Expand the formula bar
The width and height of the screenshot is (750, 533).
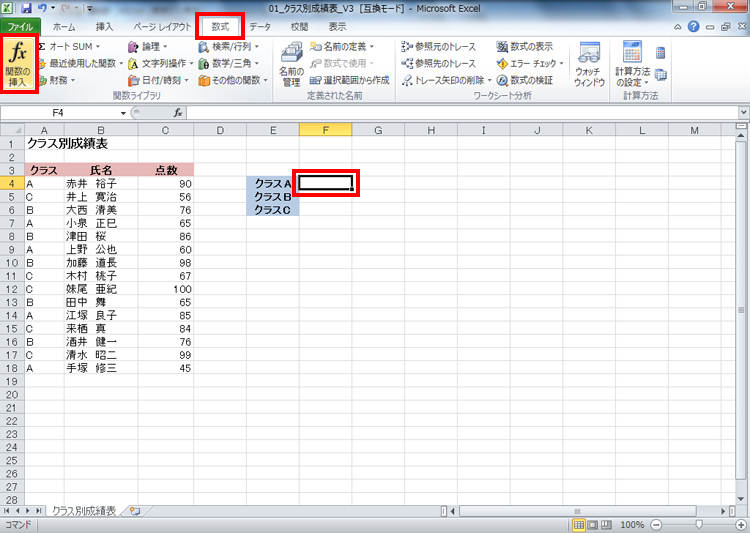coord(743,113)
